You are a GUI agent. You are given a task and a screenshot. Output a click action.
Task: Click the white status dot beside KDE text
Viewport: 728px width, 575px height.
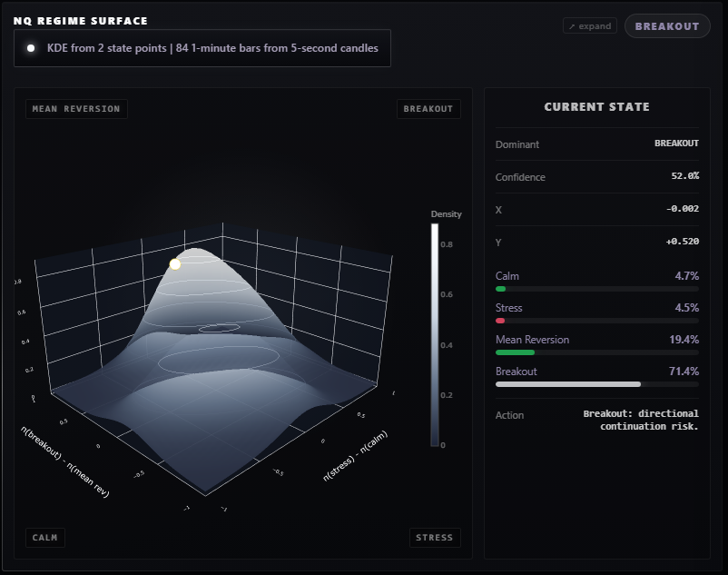31,48
